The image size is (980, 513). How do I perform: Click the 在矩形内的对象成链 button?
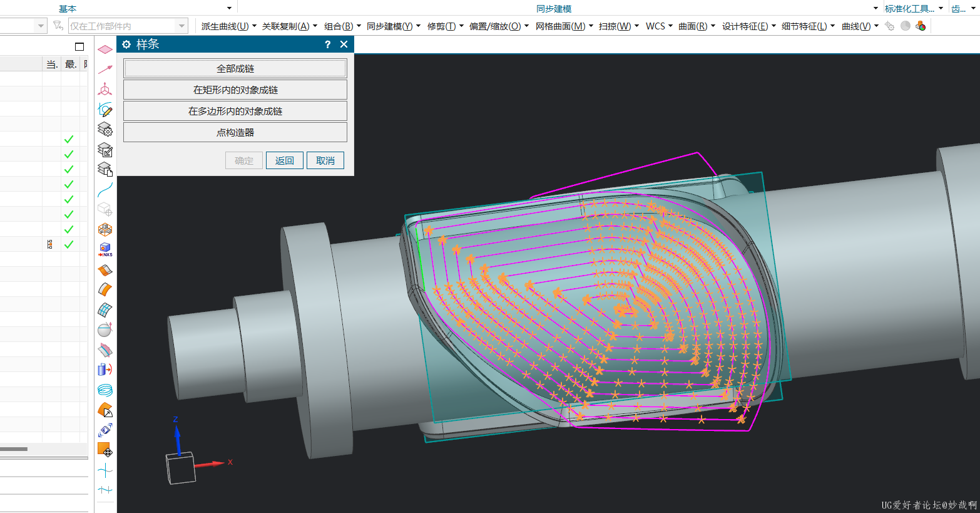pos(235,90)
